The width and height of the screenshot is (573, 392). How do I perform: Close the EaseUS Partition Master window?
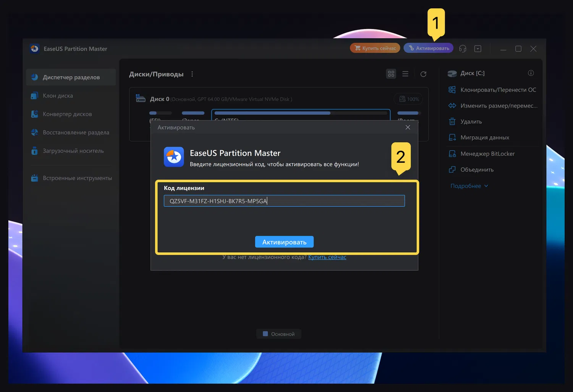point(533,49)
